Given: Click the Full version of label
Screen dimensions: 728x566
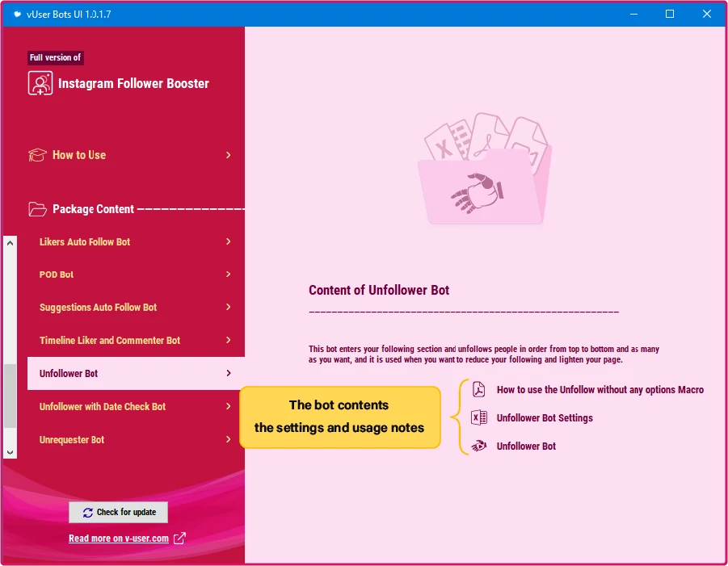Looking at the screenshot, I should click(x=55, y=57).
